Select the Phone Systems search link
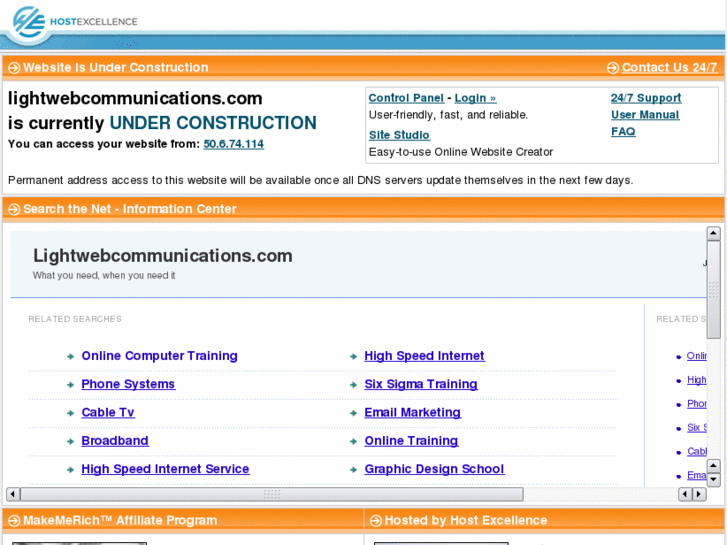The height and width of the screenshot is (545, 727). tap(128, 384)
